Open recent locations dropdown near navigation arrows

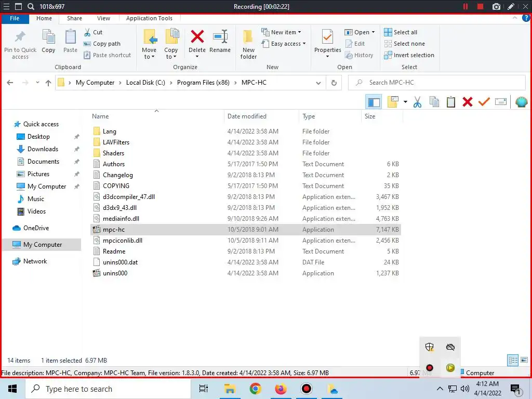coord(37,83)
